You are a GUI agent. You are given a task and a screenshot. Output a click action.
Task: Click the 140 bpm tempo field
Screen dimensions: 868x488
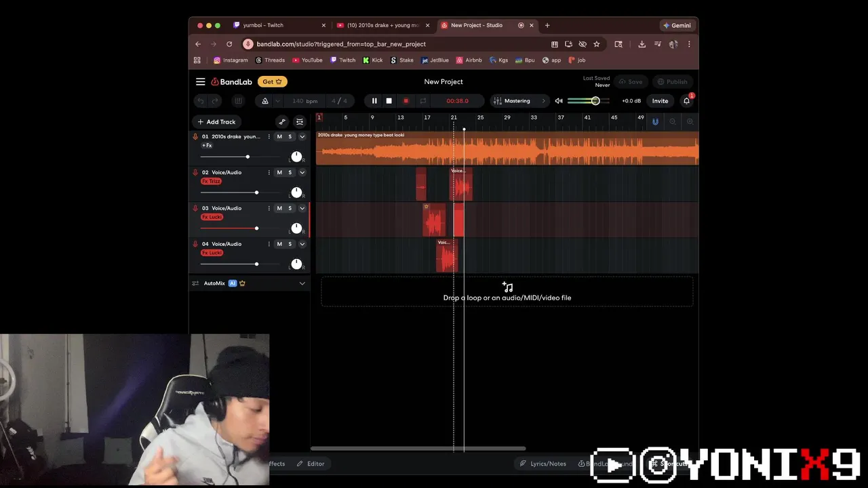[x=304, y=101]
